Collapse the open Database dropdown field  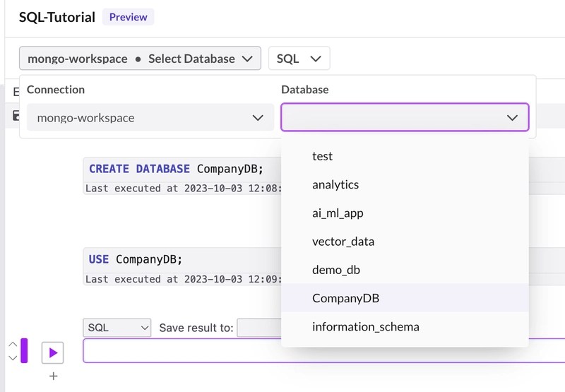point(404,118)
